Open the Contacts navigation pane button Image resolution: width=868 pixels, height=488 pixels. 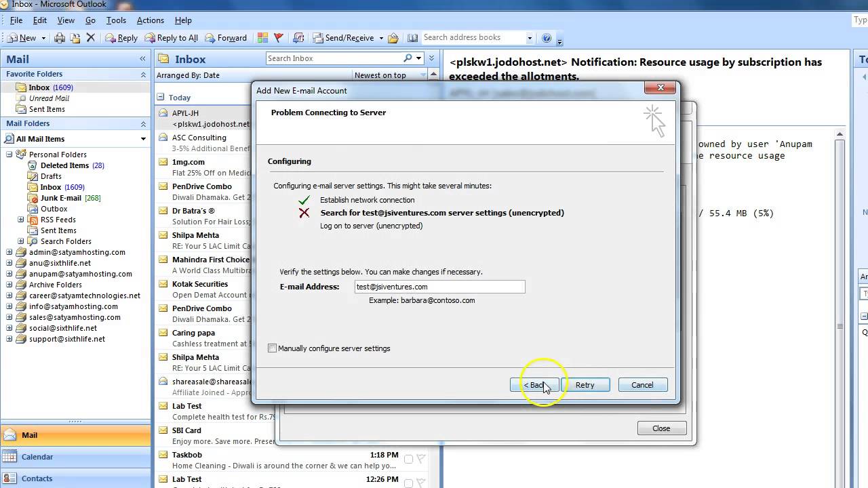pyautogui.click(x=75, y=479)
